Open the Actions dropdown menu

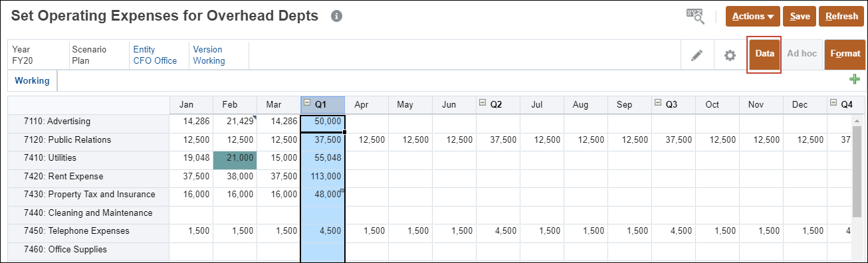pos(753,17)
